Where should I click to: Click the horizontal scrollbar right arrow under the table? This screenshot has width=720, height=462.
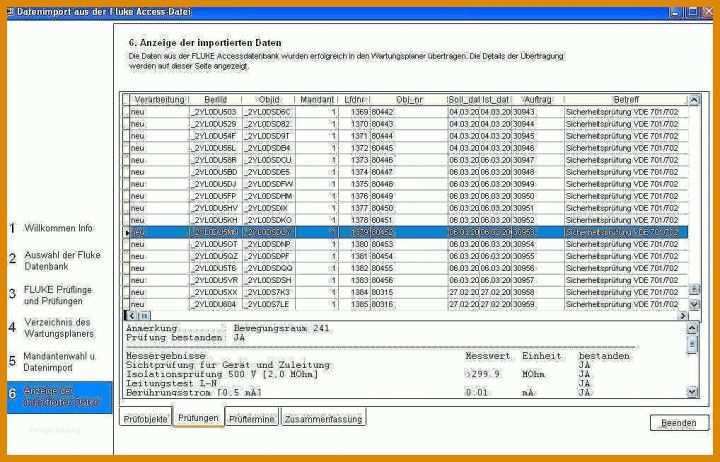click(683, 316)
